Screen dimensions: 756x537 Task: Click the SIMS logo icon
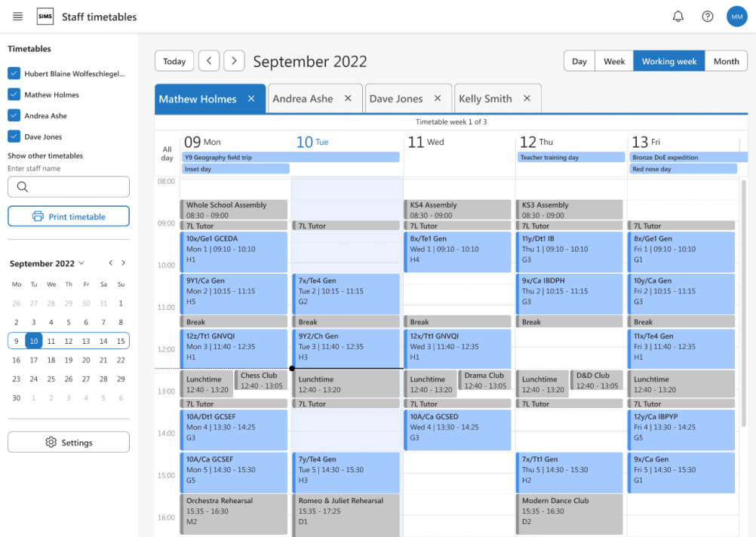[45, 17]
